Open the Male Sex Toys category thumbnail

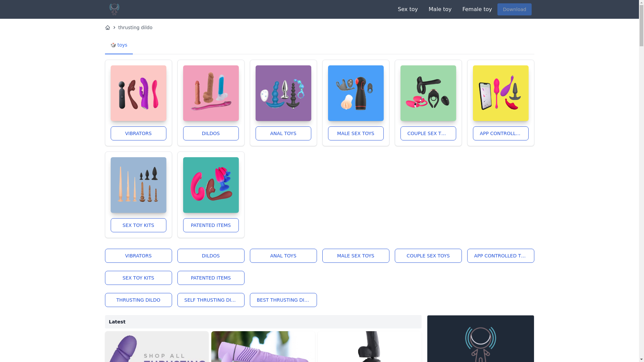point(356,93)
